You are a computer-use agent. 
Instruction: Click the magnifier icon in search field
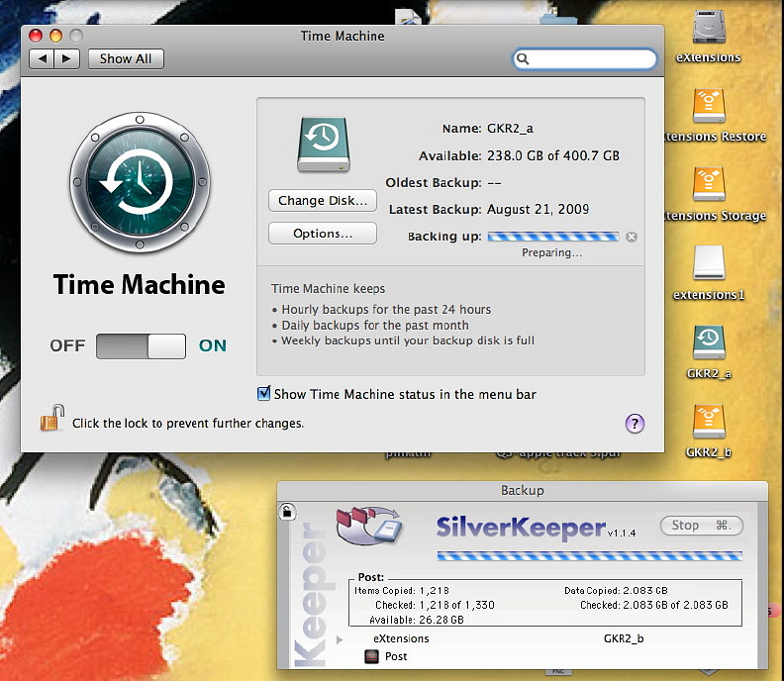[523, 59]
